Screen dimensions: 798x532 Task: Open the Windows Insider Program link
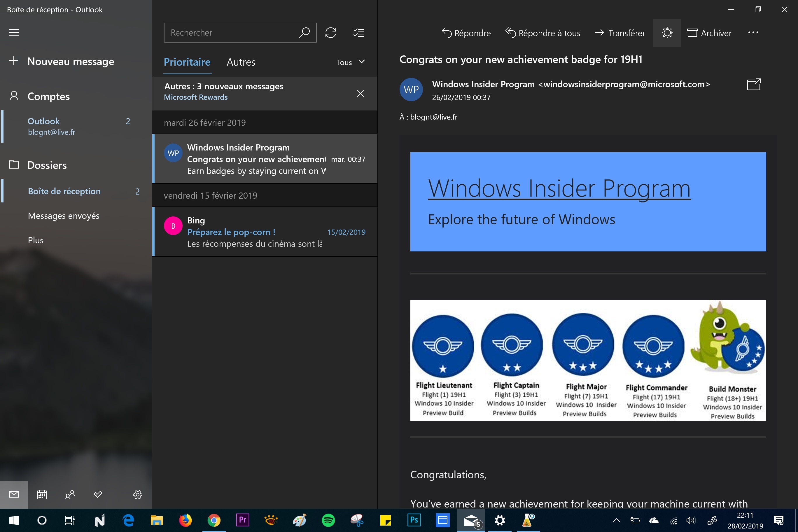click(559, 188)
